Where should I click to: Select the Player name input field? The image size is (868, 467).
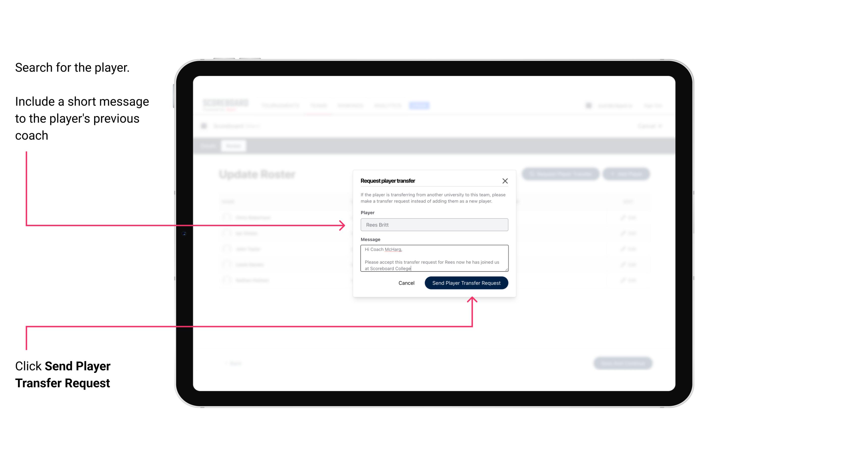[x=434, y=225]
